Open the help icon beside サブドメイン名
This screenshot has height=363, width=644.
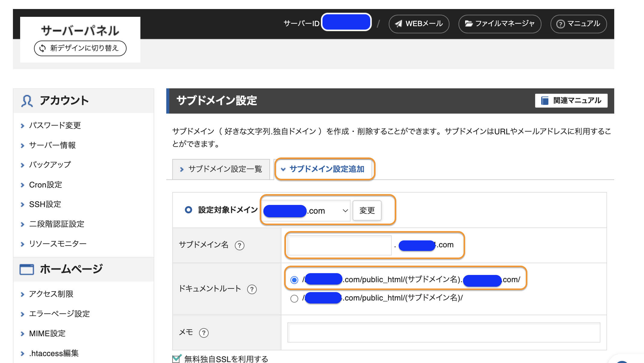tap(239, 245)
